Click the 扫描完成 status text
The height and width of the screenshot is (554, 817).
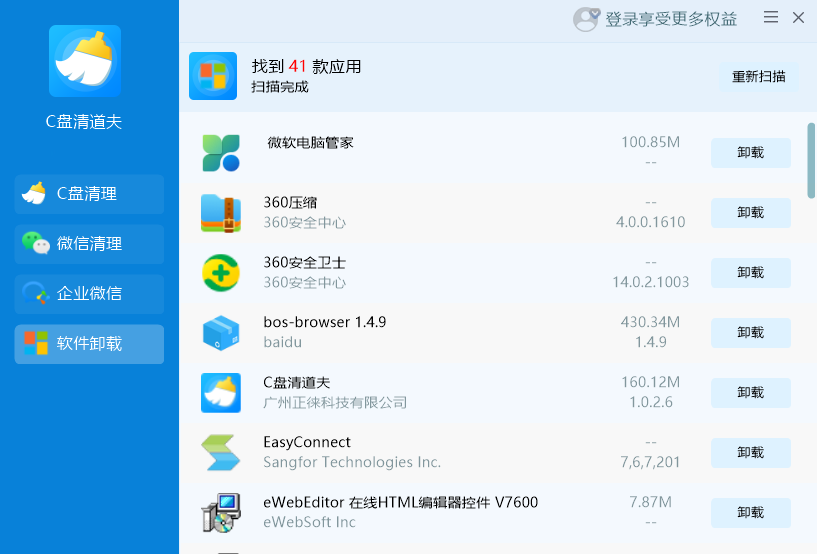[280, 87]
